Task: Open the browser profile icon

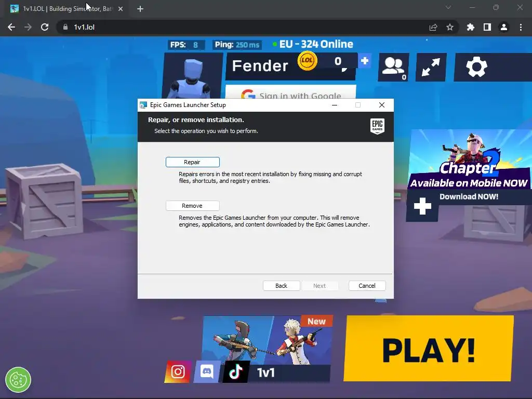Action: pos(504,27)
